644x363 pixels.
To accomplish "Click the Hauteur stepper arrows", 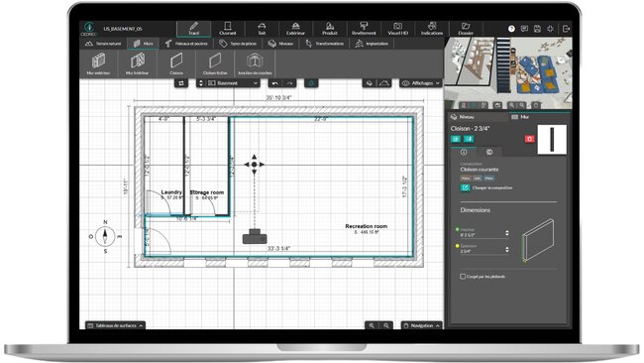I will 507,233.
